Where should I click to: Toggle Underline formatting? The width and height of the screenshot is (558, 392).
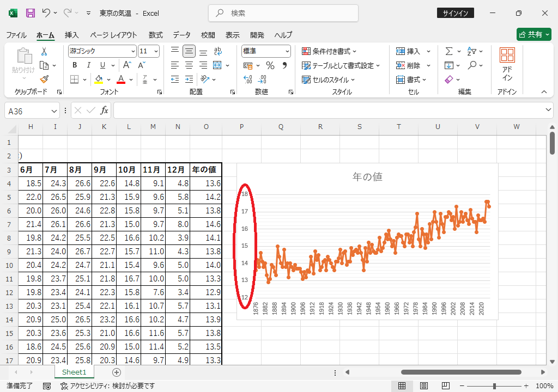tap(102, 65)
